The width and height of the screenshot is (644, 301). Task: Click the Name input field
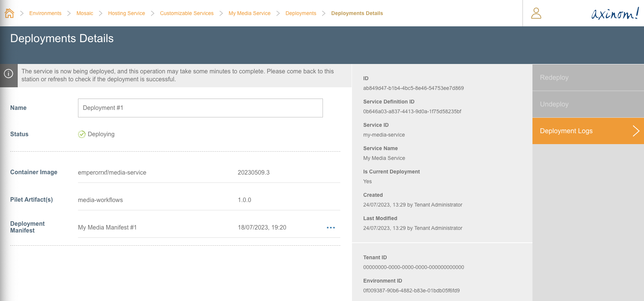[200, 108]
